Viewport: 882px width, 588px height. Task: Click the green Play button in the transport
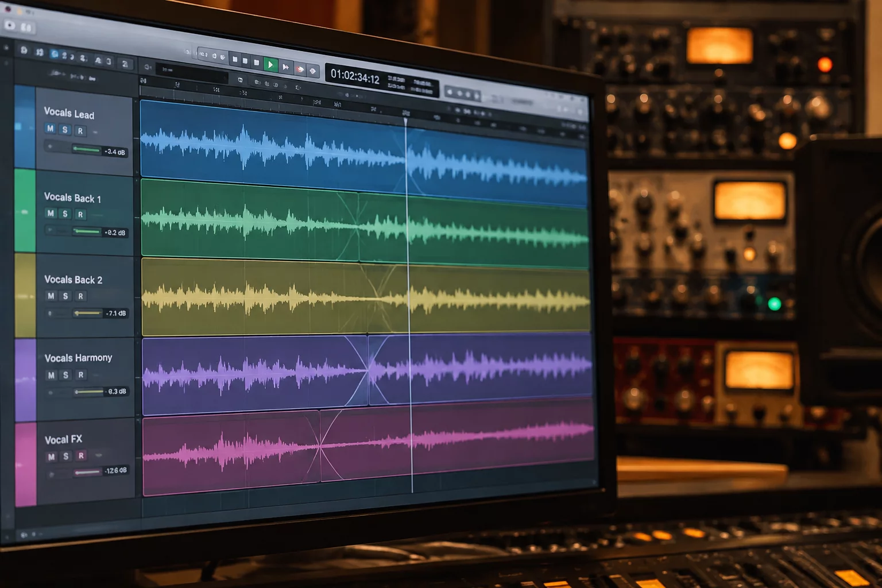coord(270,65)
